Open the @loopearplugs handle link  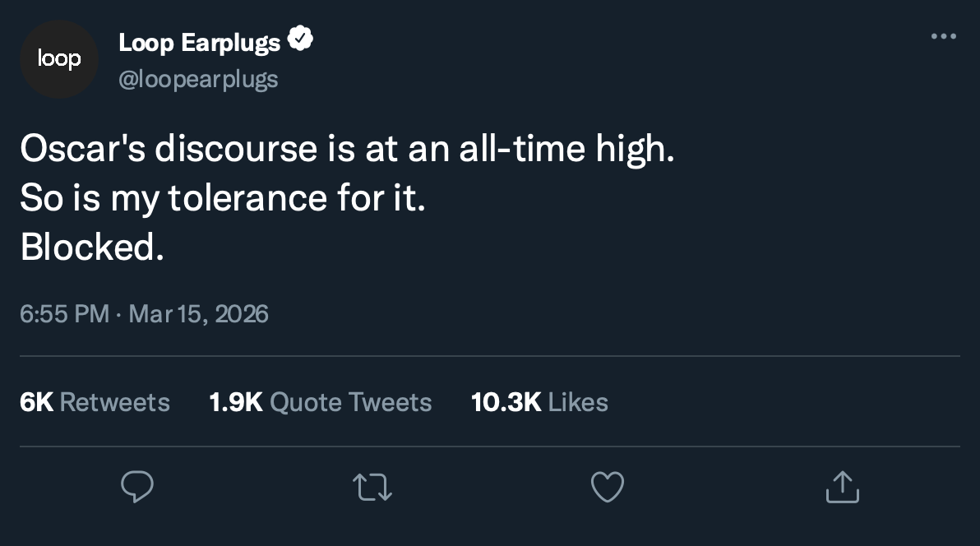click(198, 79)
